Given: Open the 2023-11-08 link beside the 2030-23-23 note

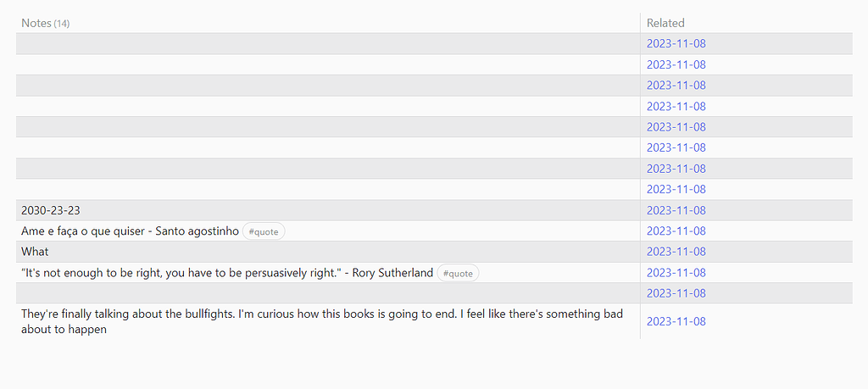Looking at the screenshot, I should coord(676,210).
